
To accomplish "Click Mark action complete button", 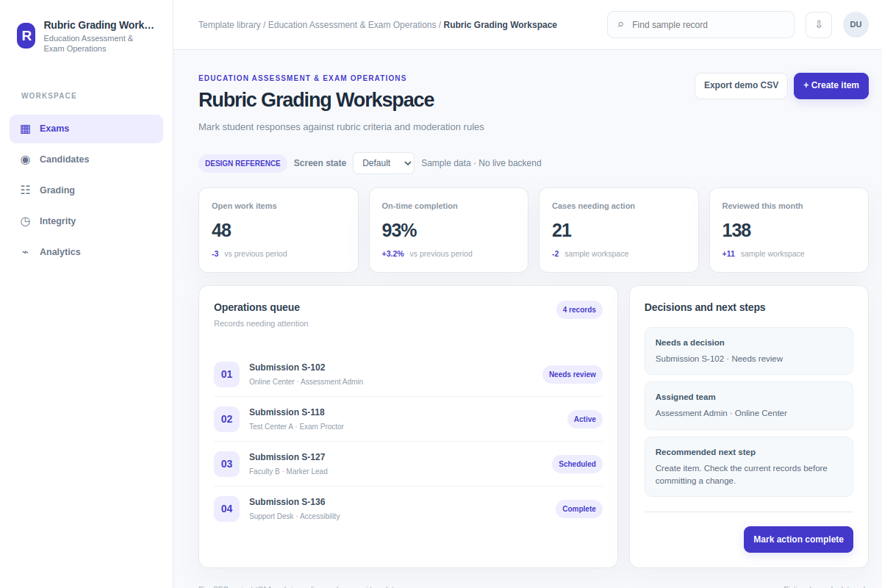I will 798,539.
